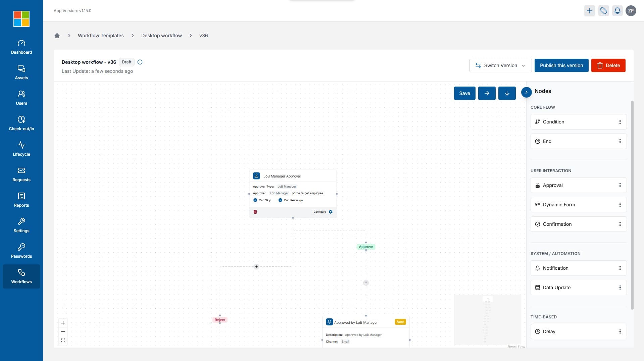Open the Lifecycle section
Image resolution: width=644 pixels, height=361 pixels.
(x=21, y=149)
